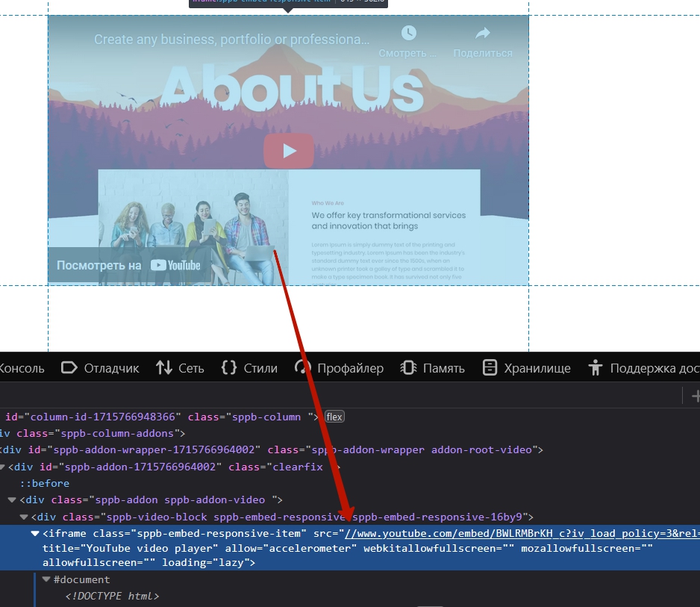Collapse the selected iframe node

[35, 533]
